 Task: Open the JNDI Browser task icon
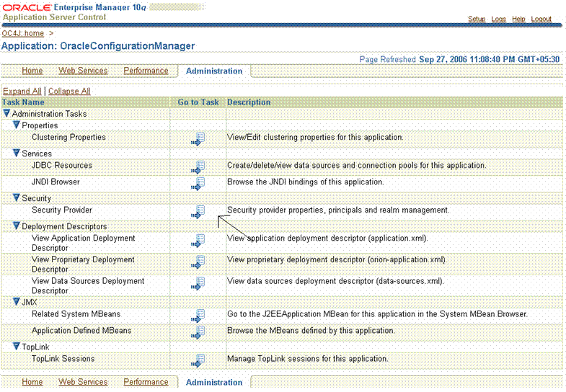(198, 184)
